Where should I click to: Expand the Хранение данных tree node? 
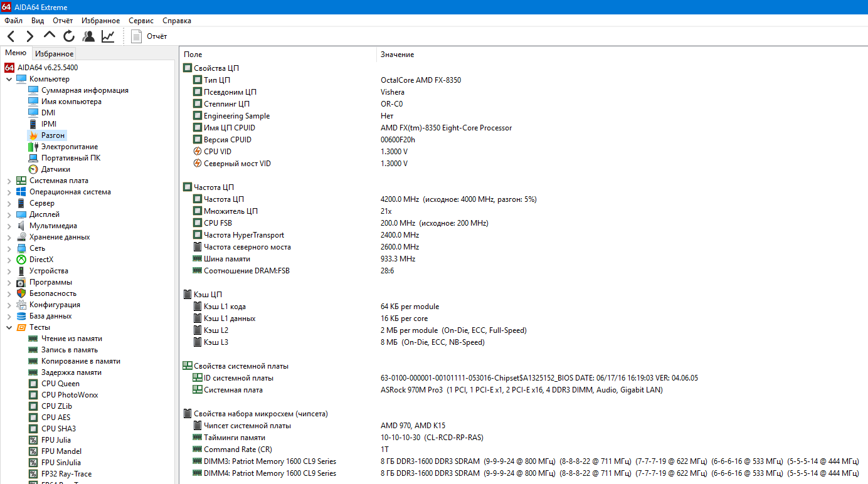pyautogui.click(x=9, y=237)
